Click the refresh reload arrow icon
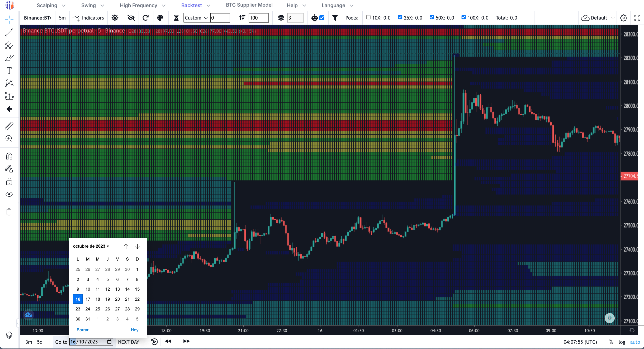Viewport: 644px width, 349px height. (145, 18)
